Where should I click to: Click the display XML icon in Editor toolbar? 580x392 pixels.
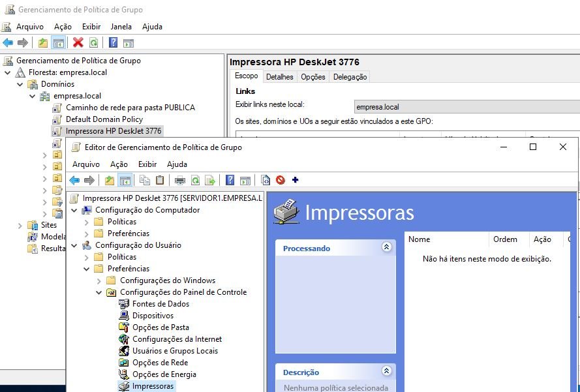(266, 180)
